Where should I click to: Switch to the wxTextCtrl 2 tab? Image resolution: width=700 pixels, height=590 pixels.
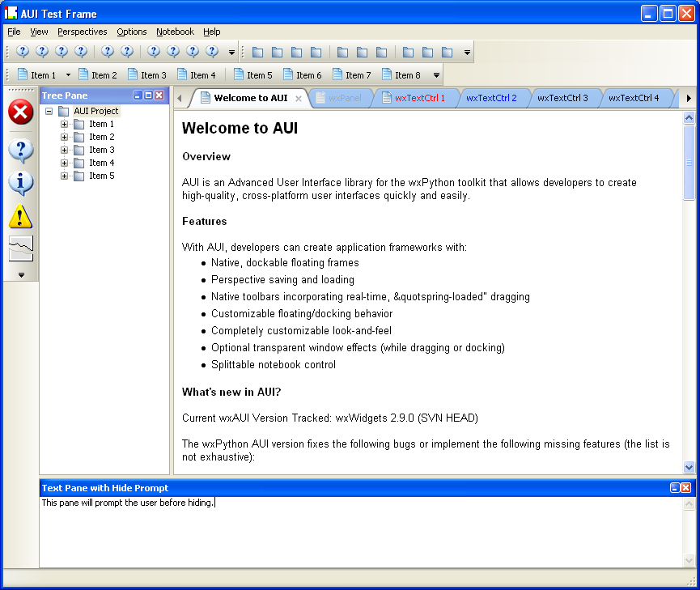(491, 98)
